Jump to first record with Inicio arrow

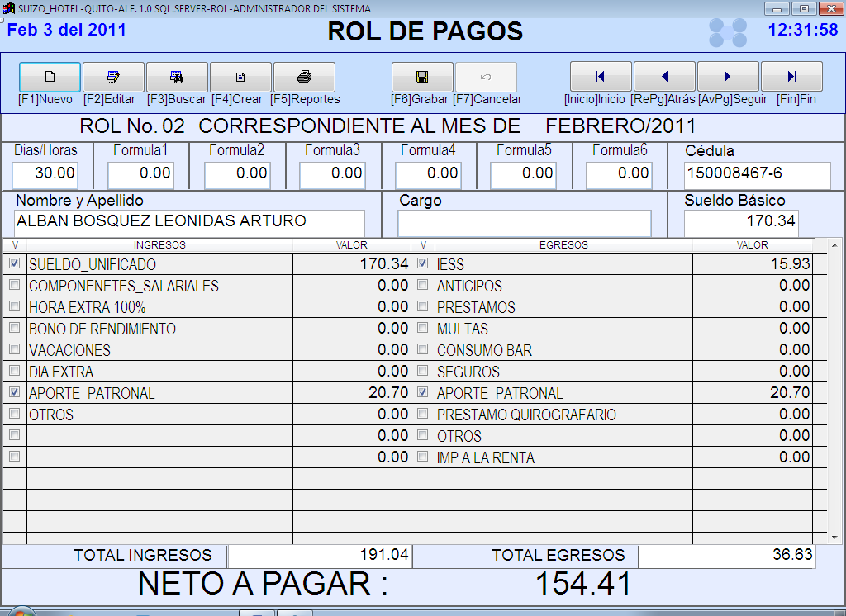click(x=601, y=77)
